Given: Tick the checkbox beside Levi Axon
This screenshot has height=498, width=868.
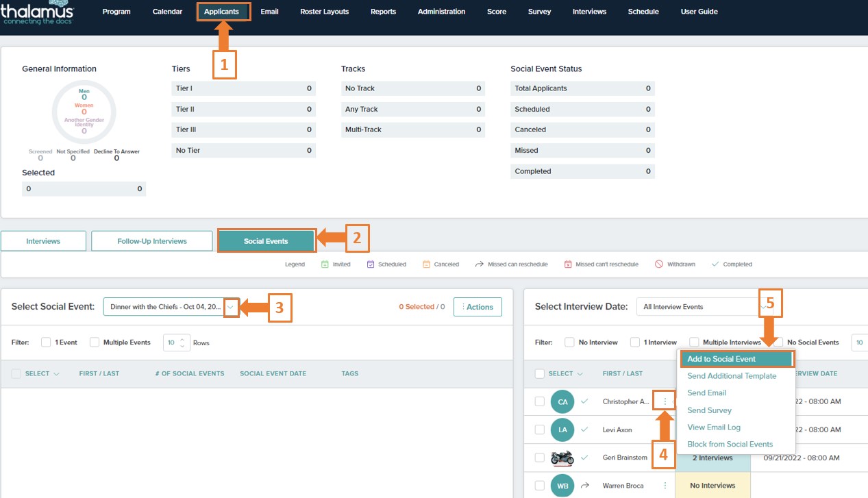Looking at the screenshot, I should (540, 429).
